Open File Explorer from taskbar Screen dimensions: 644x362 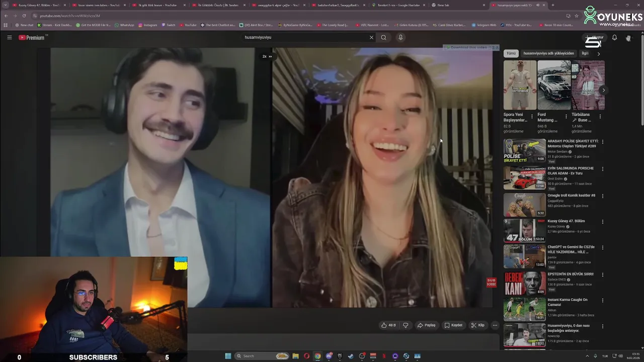(295, 356)
